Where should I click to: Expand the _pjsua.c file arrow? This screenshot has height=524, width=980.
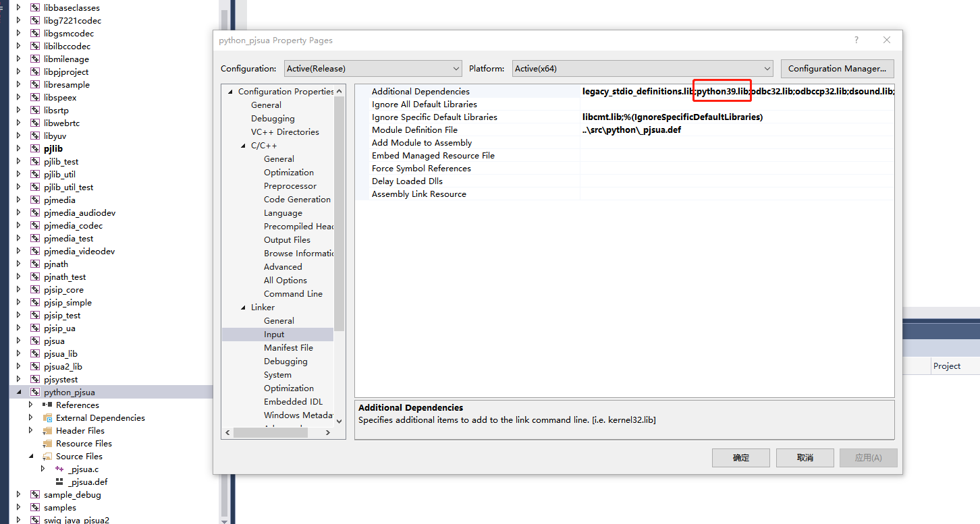point(43,469)
